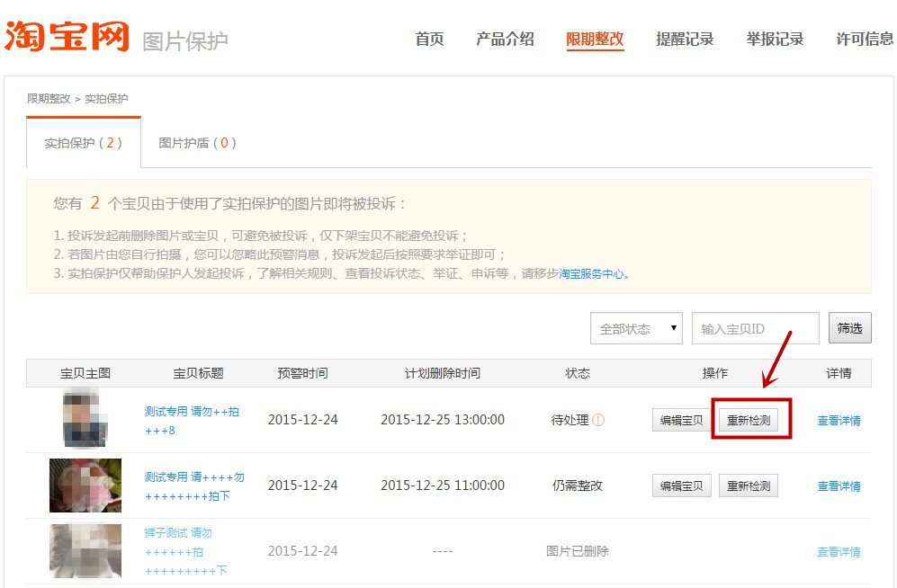Open the 全部状态 status filter dropdown
897x588 pixels.
[636, 328]
